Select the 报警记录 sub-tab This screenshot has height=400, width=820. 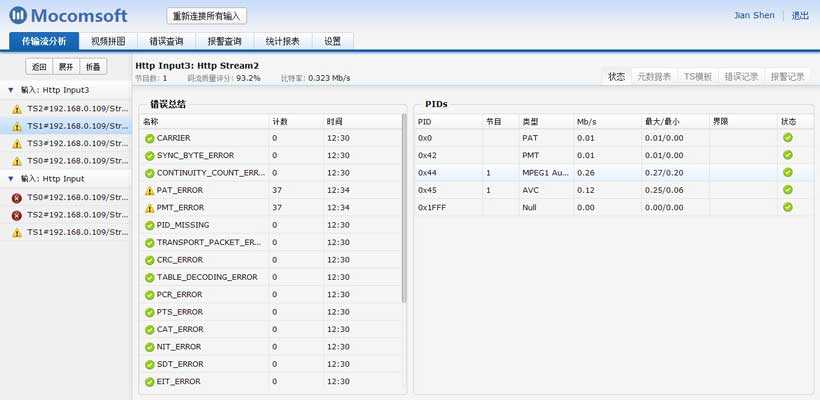click(x=787, y=76)
